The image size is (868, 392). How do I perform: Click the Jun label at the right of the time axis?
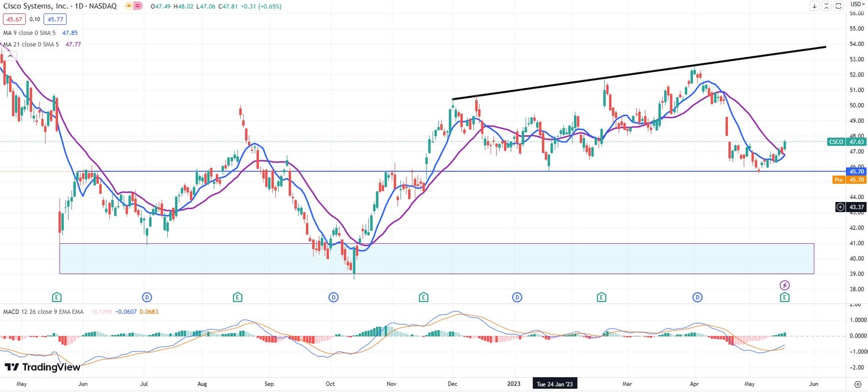(x=814, y=384)
